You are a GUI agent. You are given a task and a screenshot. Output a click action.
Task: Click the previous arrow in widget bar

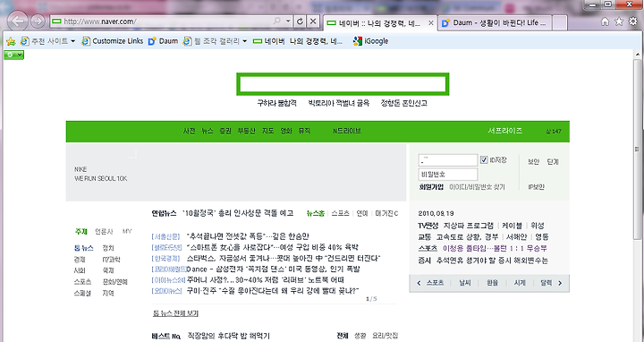[x=419, y=283]
